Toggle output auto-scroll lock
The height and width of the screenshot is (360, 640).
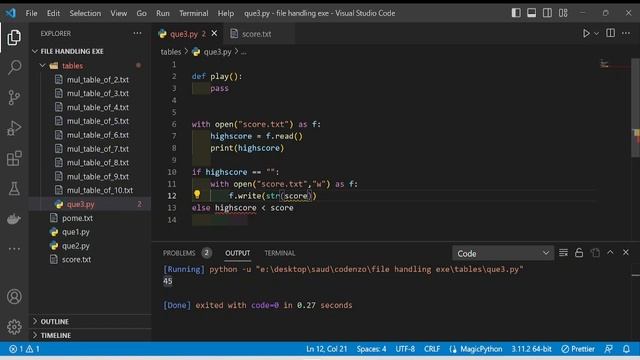click(579, 253)
